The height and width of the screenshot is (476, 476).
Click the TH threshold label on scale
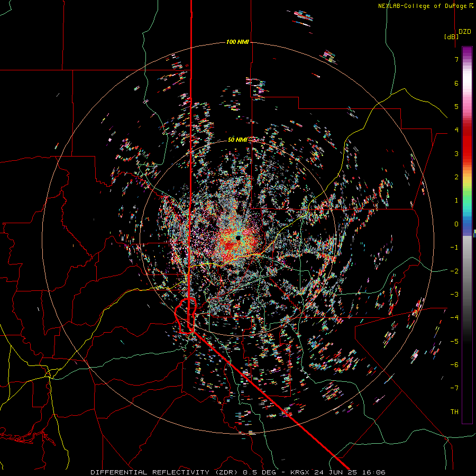(454, 411)
